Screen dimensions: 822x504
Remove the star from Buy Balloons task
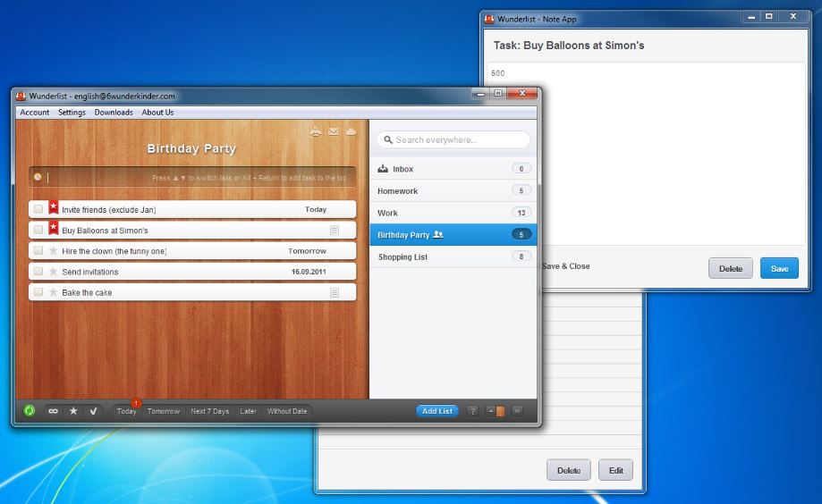[x=54, y=228]
